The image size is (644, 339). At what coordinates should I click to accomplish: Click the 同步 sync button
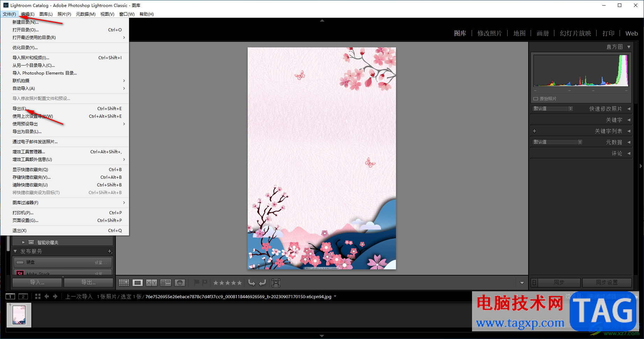(x=559, y=283)
